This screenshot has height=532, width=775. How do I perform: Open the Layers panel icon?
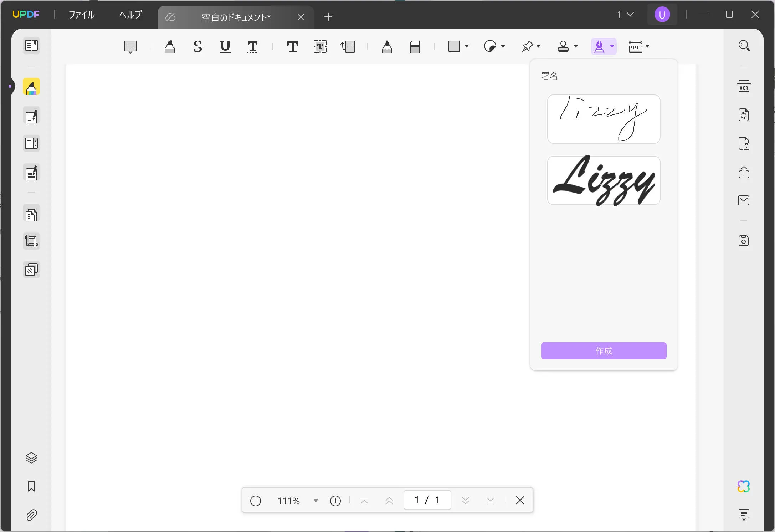pos(31,458)
